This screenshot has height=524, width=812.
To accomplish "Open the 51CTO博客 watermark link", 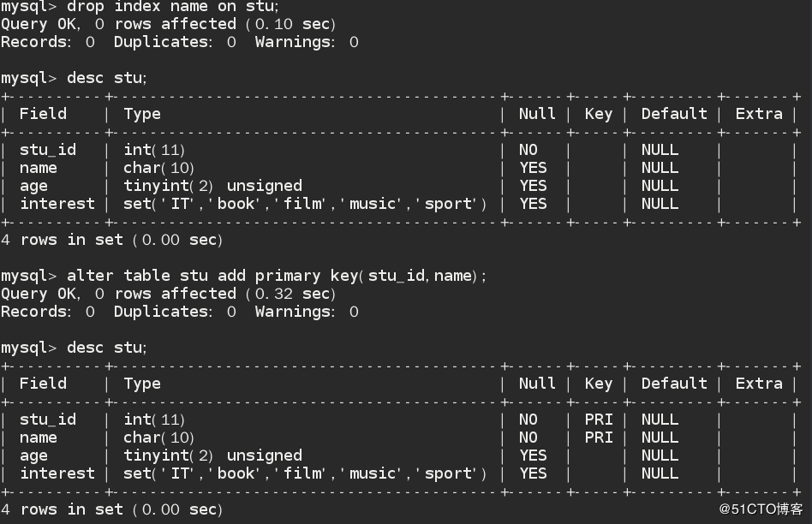I will (760, 509).
